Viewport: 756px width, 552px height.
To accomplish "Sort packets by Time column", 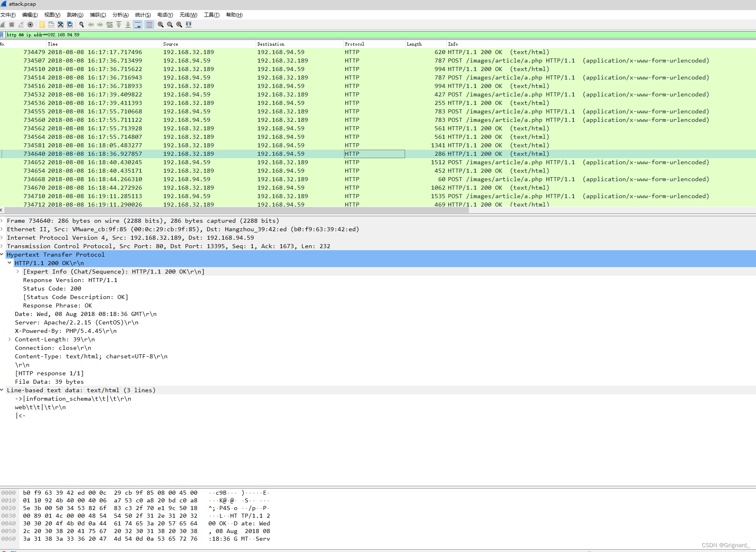I will click(104, 44).
